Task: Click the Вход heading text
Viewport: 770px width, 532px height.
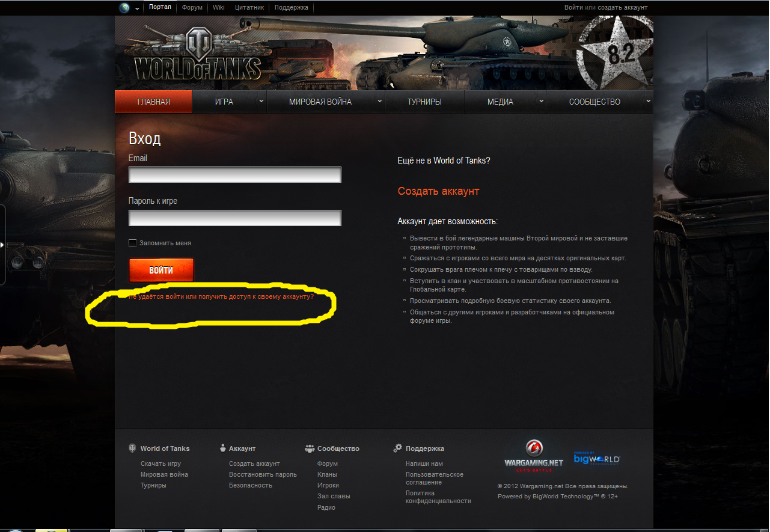Action: (x=145, y=139)
